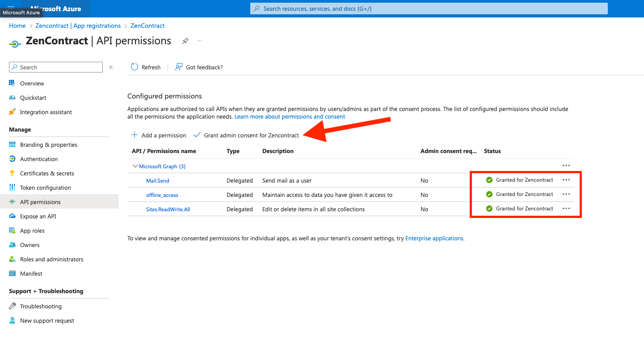Open App roles in the sidebar
The height and width of the screenshot is (337, 644).
point(32,230)
